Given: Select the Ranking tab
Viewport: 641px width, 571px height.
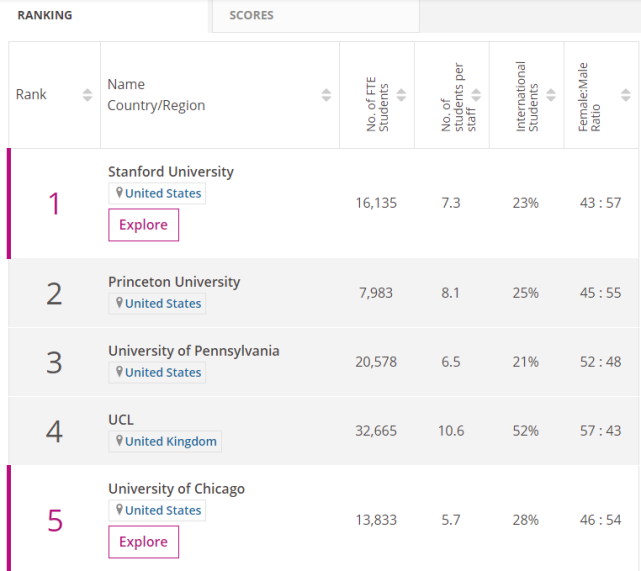Looking at the screenshot, I should 45,15.
